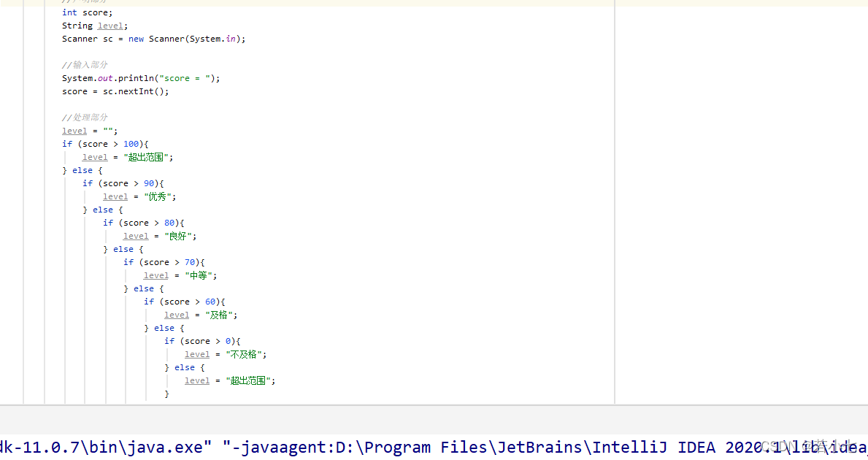Click the italic "out" in System.out.println
This screenshot has width=868, height=460.
pos(105,78)
